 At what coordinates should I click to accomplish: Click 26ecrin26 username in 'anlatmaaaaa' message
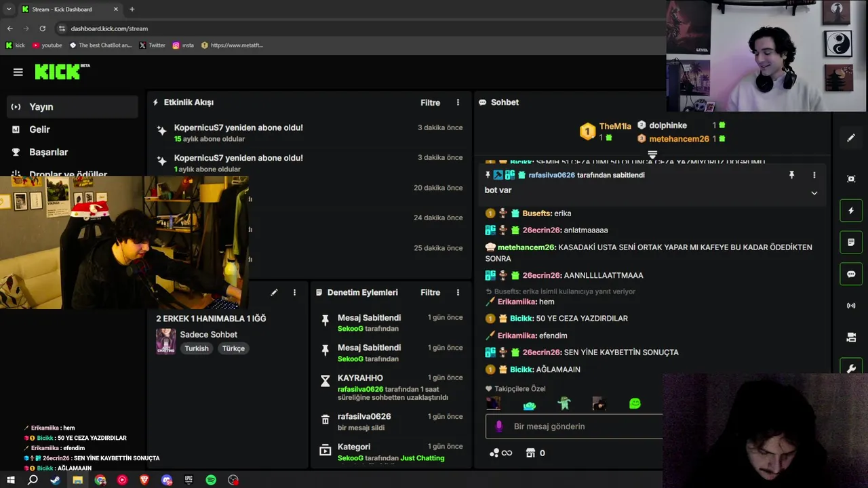[x=541, y=230]
